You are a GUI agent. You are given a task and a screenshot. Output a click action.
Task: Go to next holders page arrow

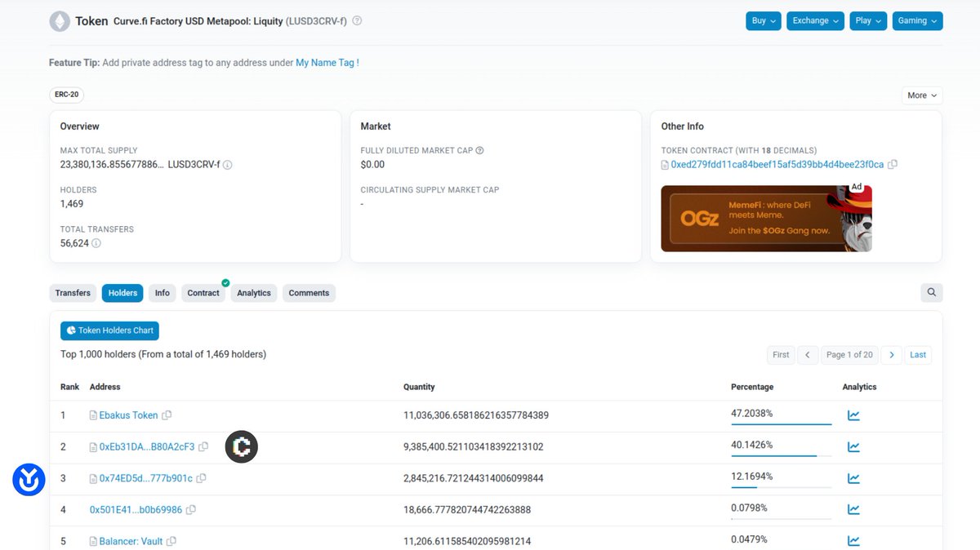[892, 355]
